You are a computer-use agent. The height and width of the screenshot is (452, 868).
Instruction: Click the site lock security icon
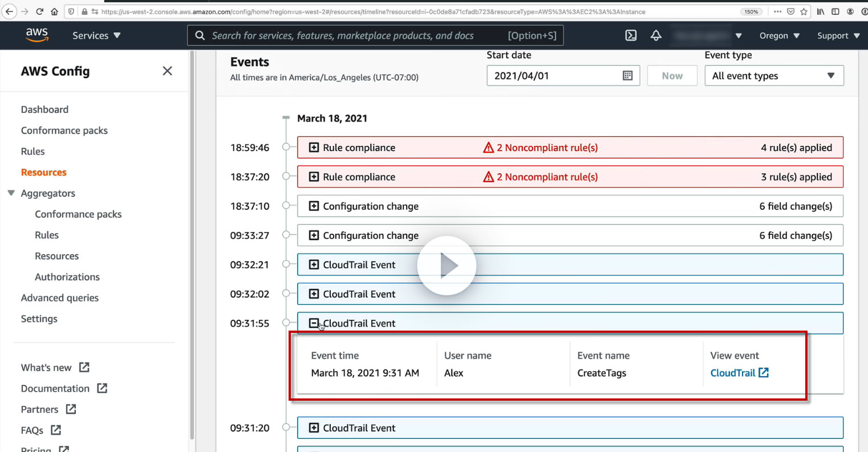pos(84,11)
